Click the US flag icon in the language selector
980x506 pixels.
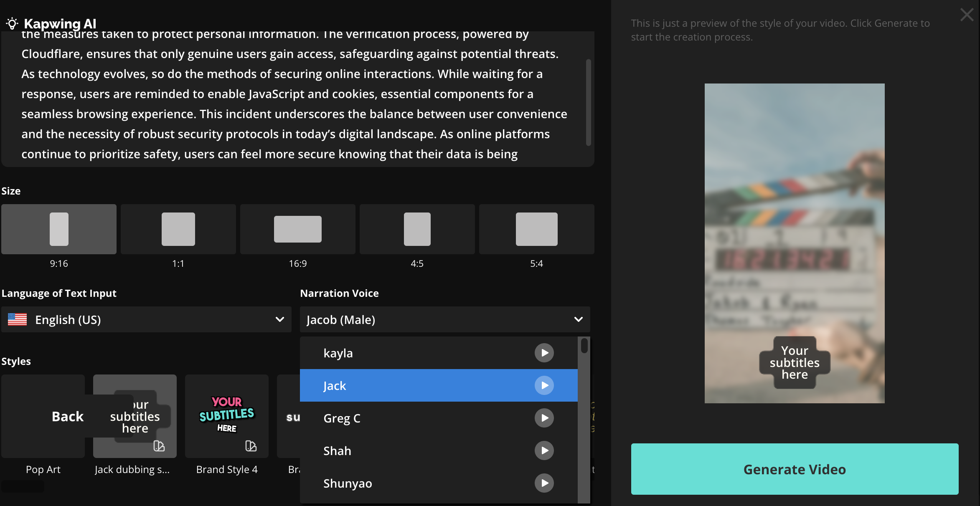[x=17, y=320]
